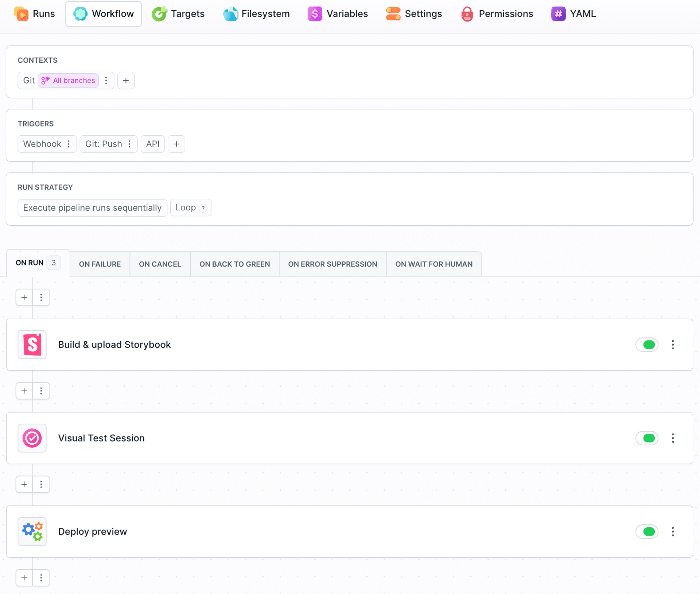Open Deploy preview options menu

pyautogui.click(x=673, y=531)
